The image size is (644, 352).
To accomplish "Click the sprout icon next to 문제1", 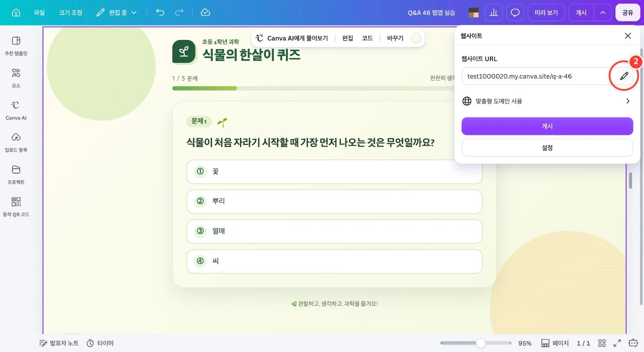I will pos(222,122).
